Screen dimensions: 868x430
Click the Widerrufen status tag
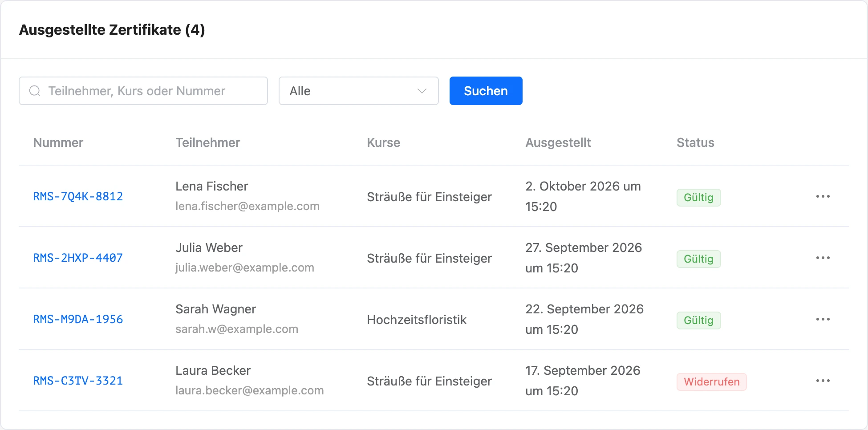point(711,381)
